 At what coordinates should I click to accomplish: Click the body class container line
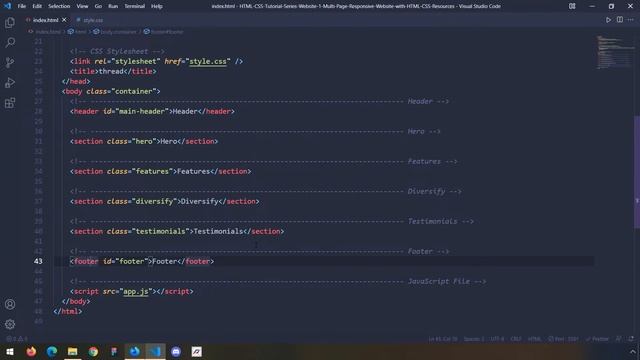click(111, 91)
